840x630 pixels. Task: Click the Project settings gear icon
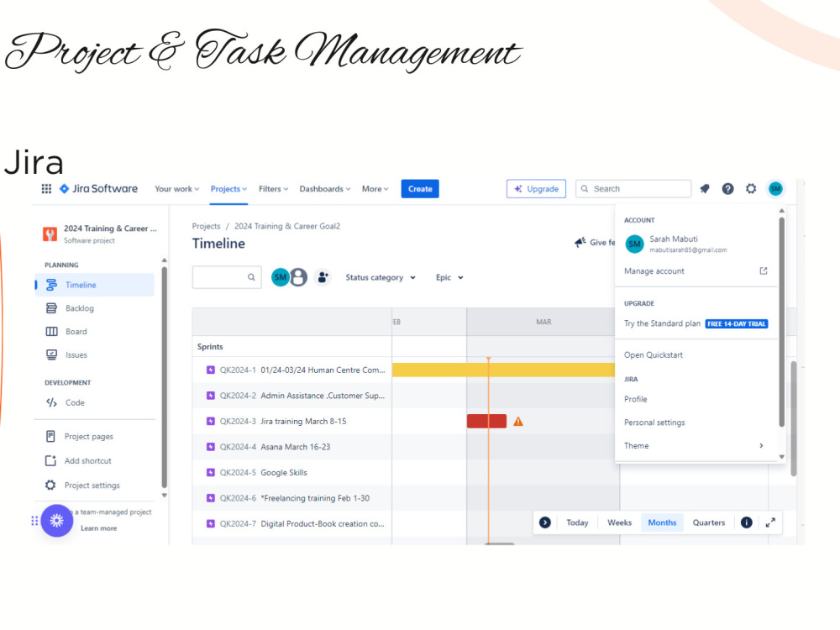pos(50,485)
